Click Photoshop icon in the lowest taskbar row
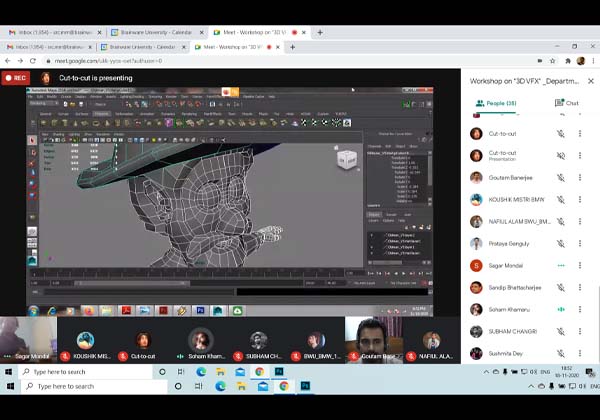The width and height of the screenshot is (600, 420). point(305,386)
